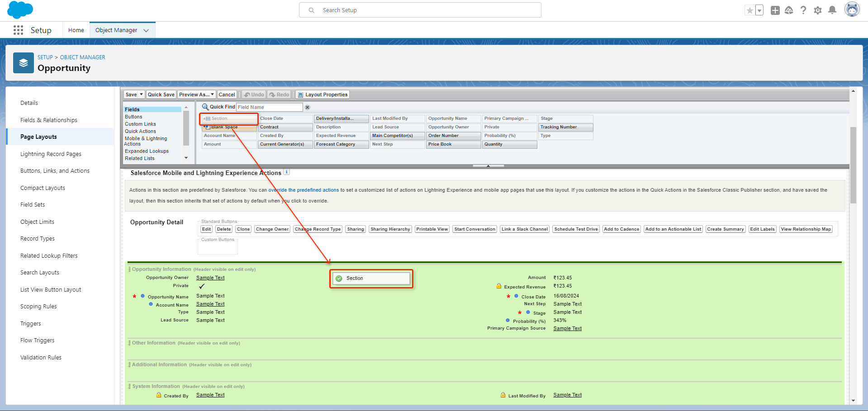Screen dimensions: 868x411
Task: Expand the favorites list dropdown arrow
Action: coord(759,10)
